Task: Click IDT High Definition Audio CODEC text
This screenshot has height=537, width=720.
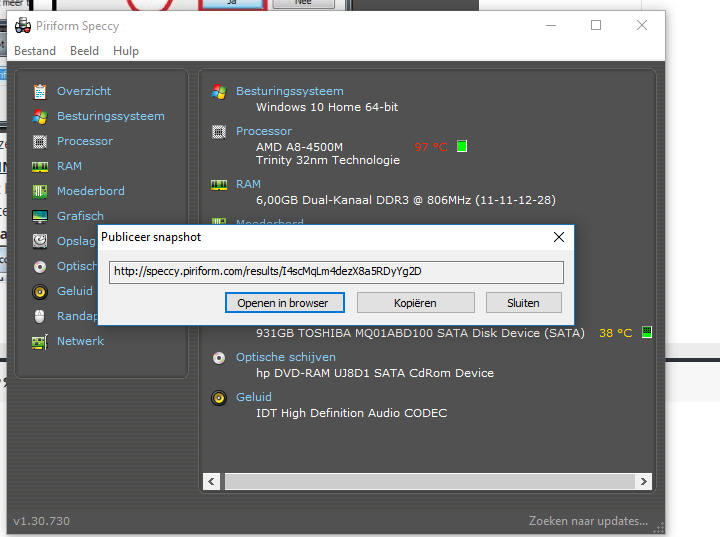Action: (351, 413)
